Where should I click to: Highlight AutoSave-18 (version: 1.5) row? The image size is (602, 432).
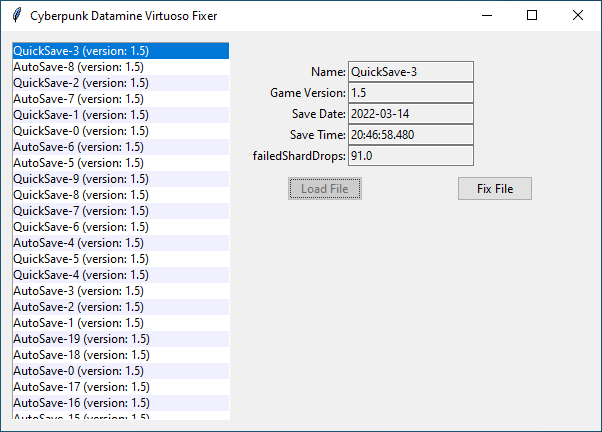(x=121, y=355)
